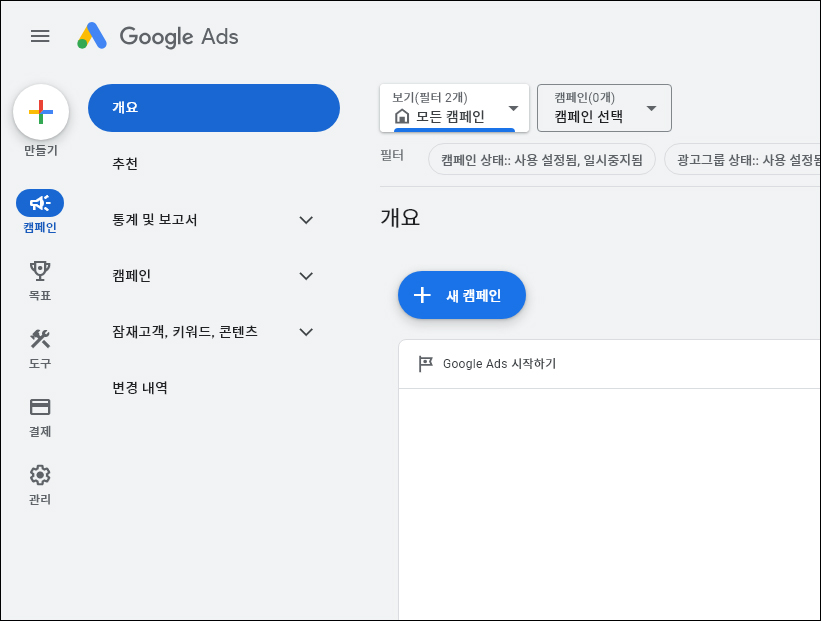
Task: Click the Google Ads logo
Action: point(158,37)
